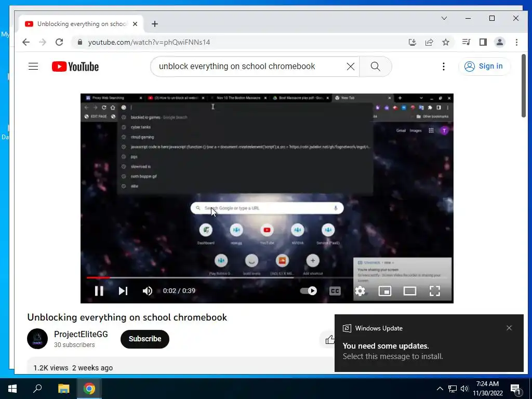The image size is (532, 399).
Task: Open Action Center notifications icon
Action: click(516, 389)
